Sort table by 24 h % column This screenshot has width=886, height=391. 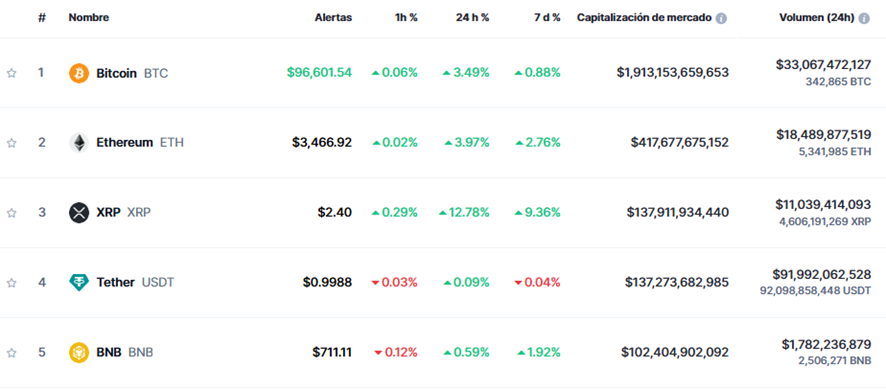472,18
